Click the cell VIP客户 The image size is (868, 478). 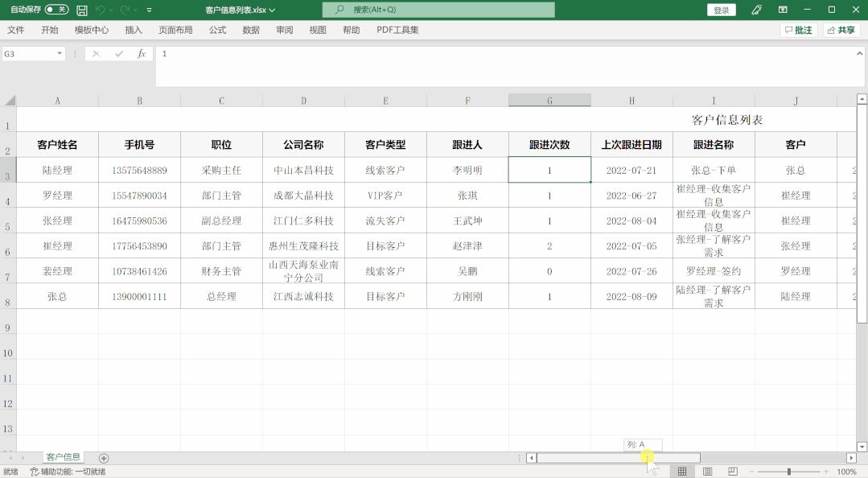point(385,196)
